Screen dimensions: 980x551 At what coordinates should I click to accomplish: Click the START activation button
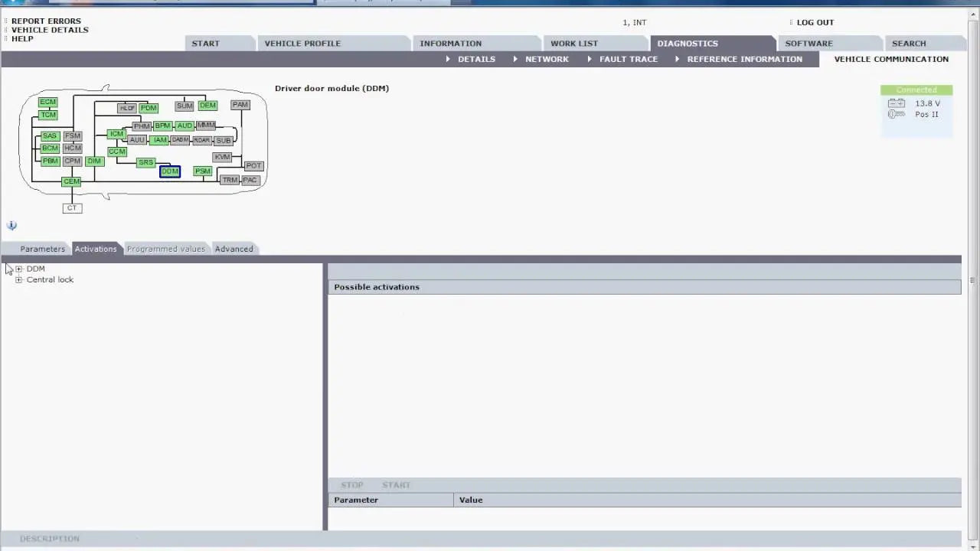[x=396, y=484]
